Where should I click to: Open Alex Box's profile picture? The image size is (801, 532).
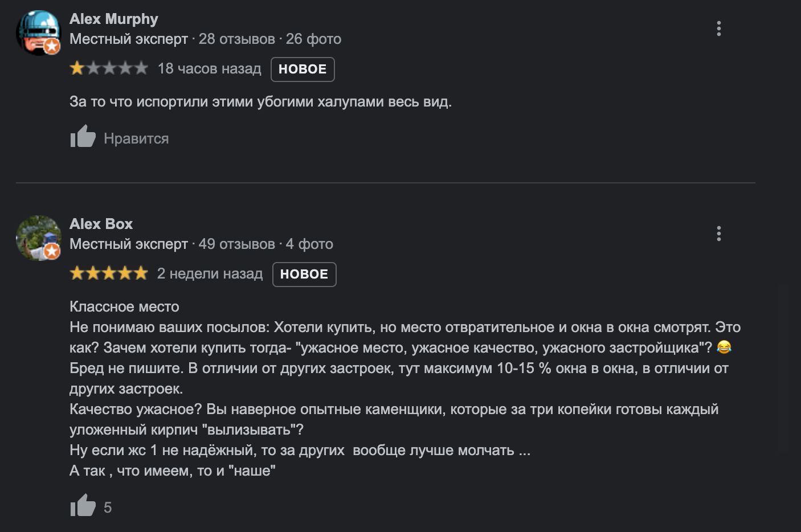tap(38, 238)
